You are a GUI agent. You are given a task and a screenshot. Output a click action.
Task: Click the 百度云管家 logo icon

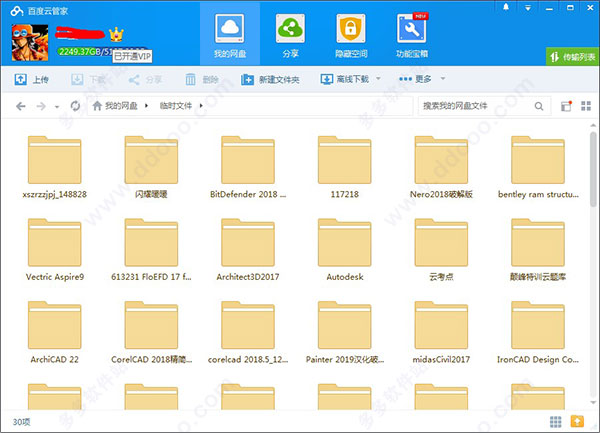pyautogui.click(x=17, y=11)
